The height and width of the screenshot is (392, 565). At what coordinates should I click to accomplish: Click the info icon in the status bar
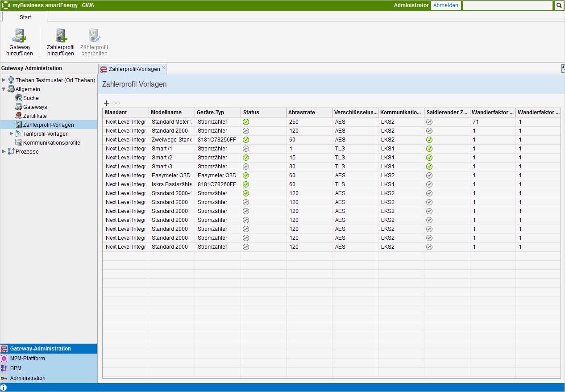(x=4, y=388)
